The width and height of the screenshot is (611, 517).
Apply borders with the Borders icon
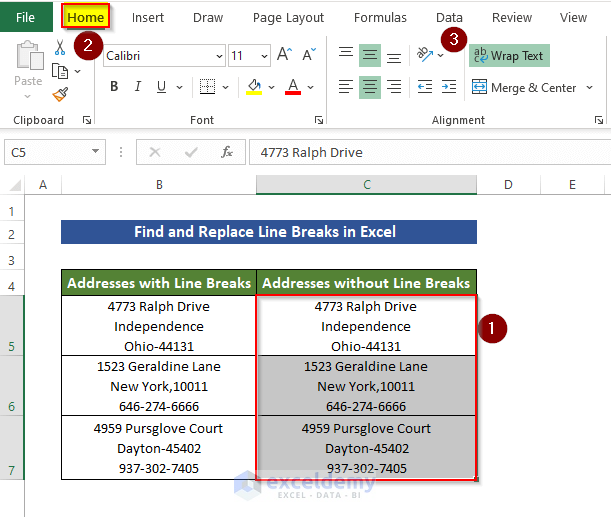(x=207, y=87)
